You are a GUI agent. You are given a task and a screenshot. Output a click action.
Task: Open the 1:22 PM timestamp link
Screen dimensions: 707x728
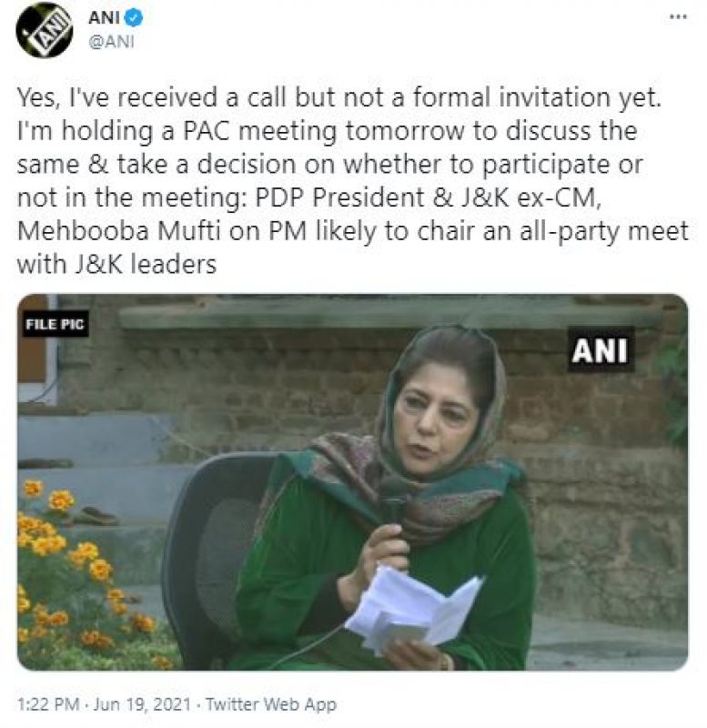48,704
